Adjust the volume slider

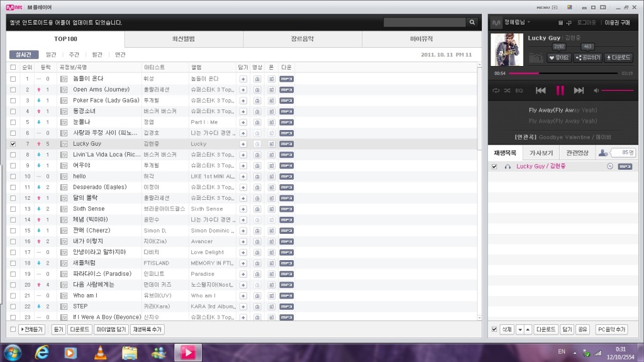618,90
